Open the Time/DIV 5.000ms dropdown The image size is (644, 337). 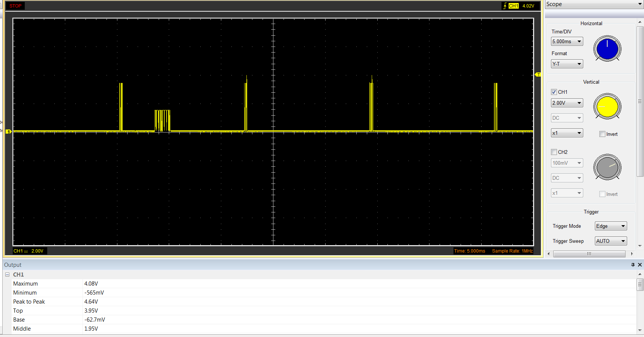(567, 41)
